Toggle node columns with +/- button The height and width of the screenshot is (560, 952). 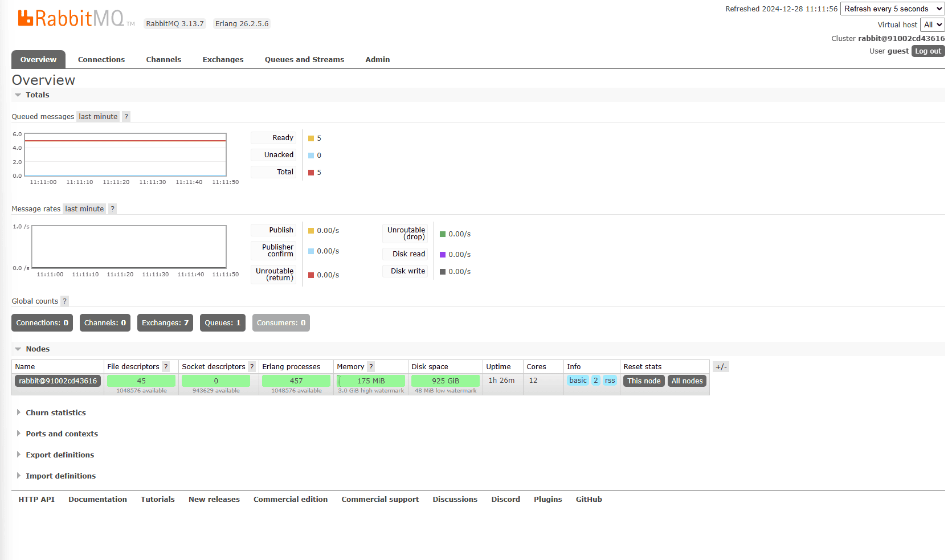[721, 366]
